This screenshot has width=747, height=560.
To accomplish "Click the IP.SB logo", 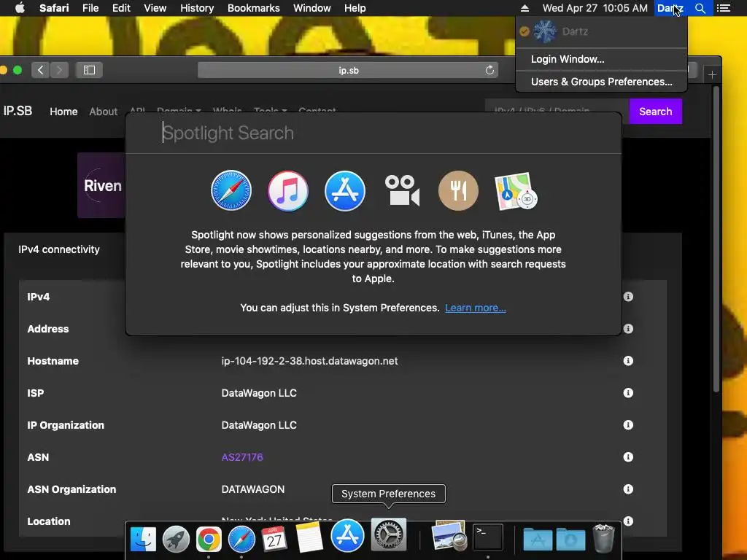I will point(18,111).
